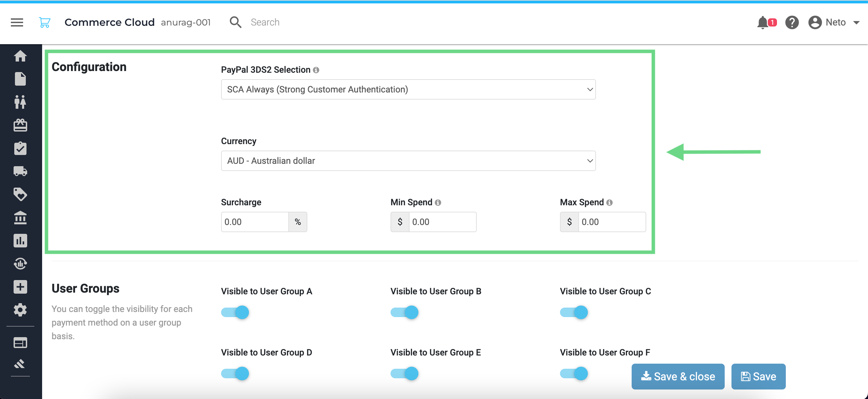
Task: Open the Currency dropdown
Action: tap(408, 161)
